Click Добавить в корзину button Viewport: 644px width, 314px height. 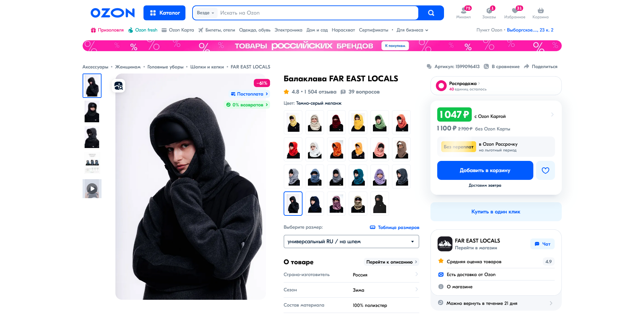click(x=485, y=170)
